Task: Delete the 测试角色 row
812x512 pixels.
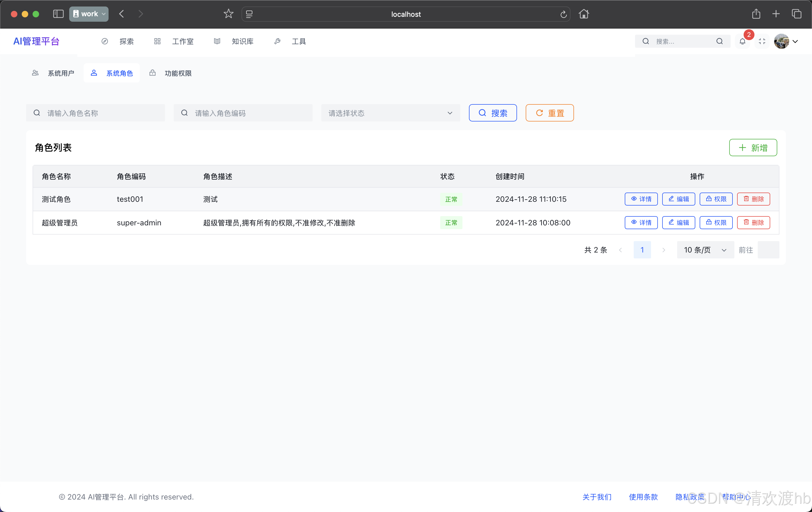Action: (x=753, y=199)
